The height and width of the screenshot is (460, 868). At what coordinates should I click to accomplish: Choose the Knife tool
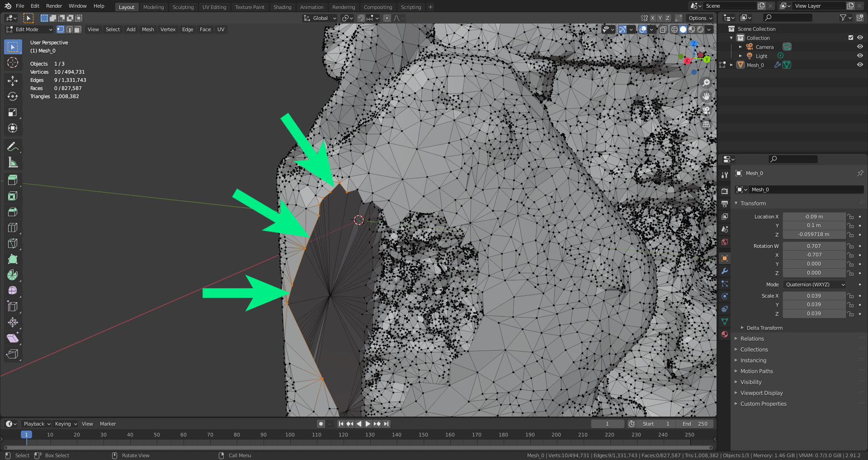pos(13,243)
